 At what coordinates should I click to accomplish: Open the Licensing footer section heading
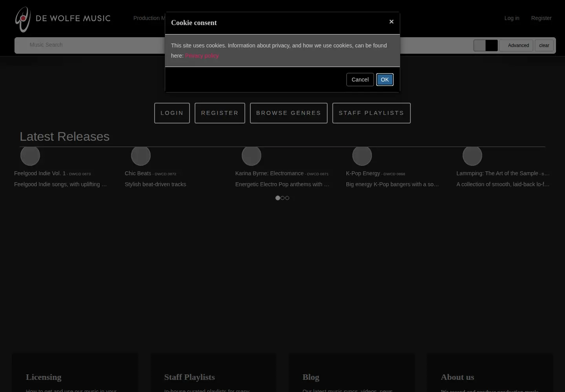[x=44, y=377]
